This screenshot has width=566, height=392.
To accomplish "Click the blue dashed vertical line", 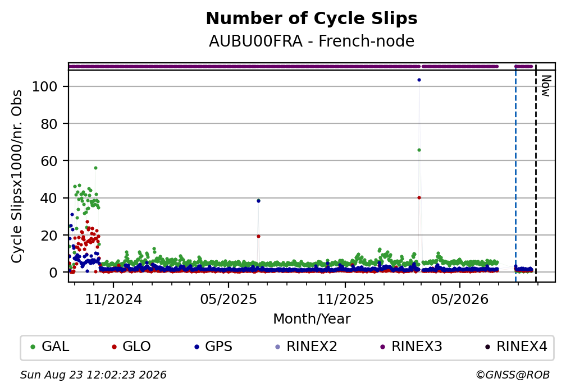I will [515, 173].
